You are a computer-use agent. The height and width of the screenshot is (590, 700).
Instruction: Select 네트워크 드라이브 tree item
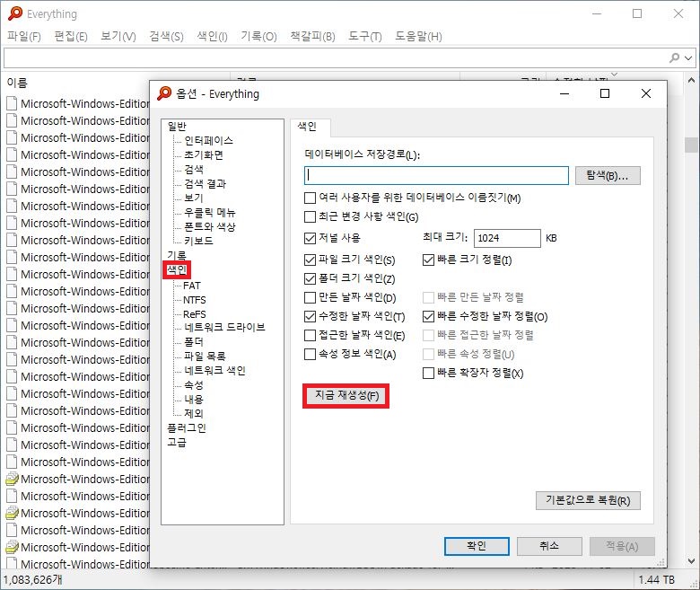click(224, 328)
